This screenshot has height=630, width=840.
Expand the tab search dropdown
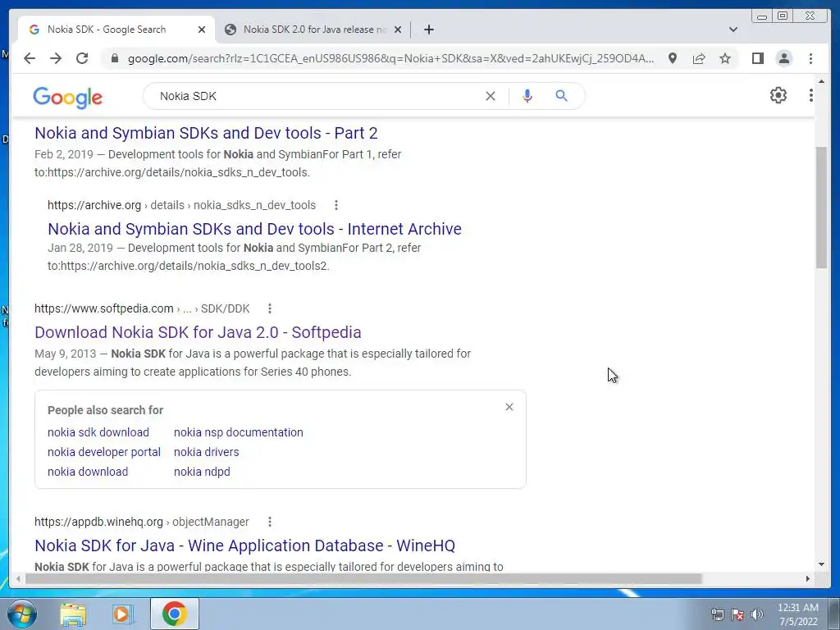click(733, 30)
